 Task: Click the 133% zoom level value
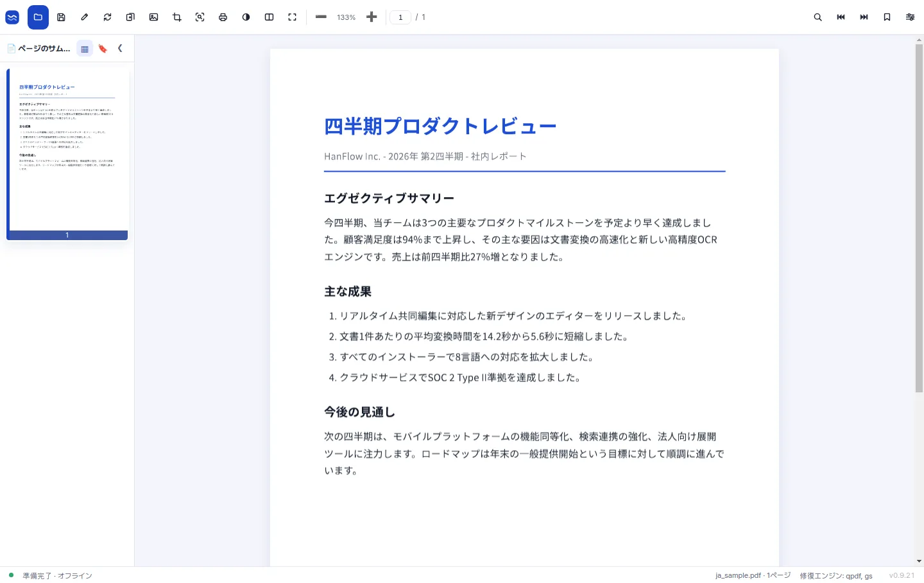346,17
